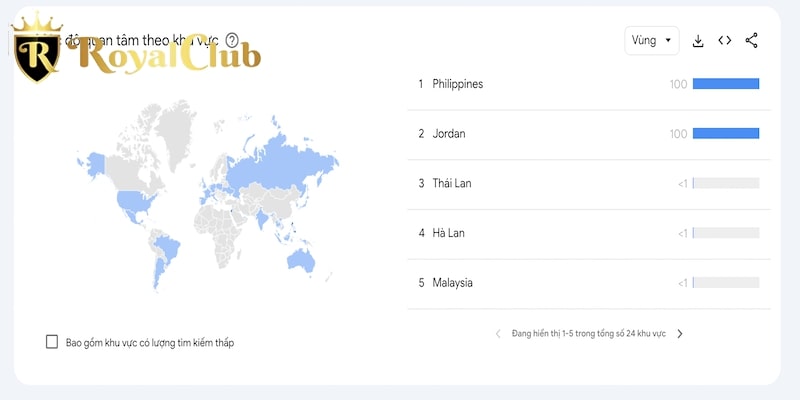Enable low search volume regions checkbox
The height and width of the screenshot is (400, 800).
pyautogui.click(x=52, y=342)
